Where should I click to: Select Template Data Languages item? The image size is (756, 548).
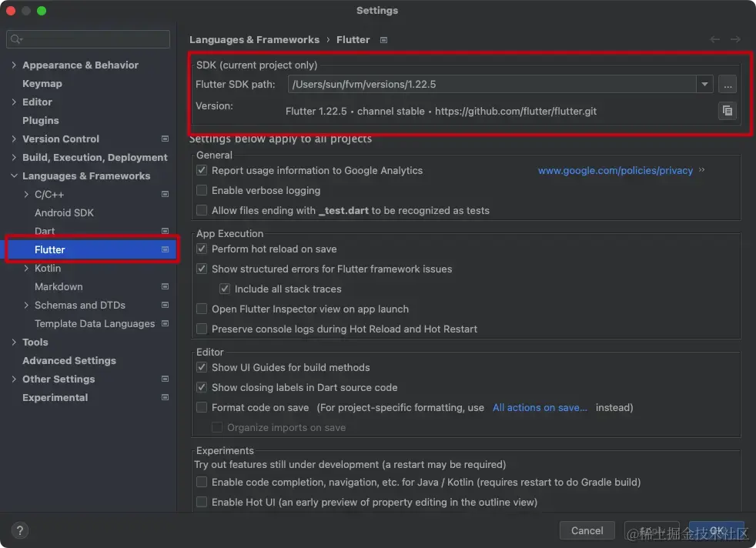95,323
